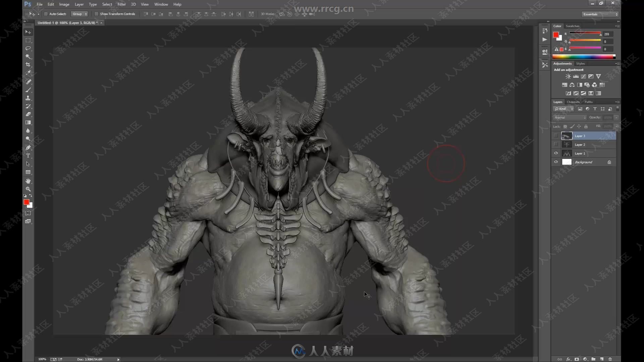644x362 pixels.
Task: Add layer mask icon at panel bottom
Action: coord(577,359)
